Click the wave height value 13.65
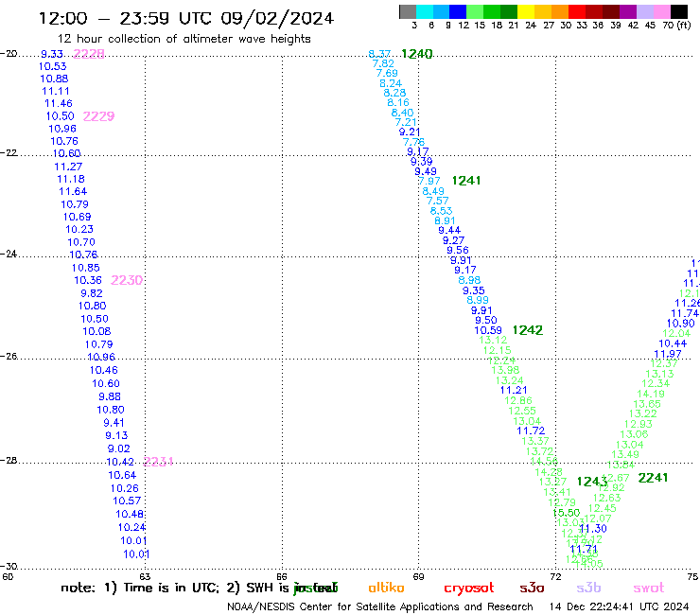The image size is (700, 615). (647, 404)
